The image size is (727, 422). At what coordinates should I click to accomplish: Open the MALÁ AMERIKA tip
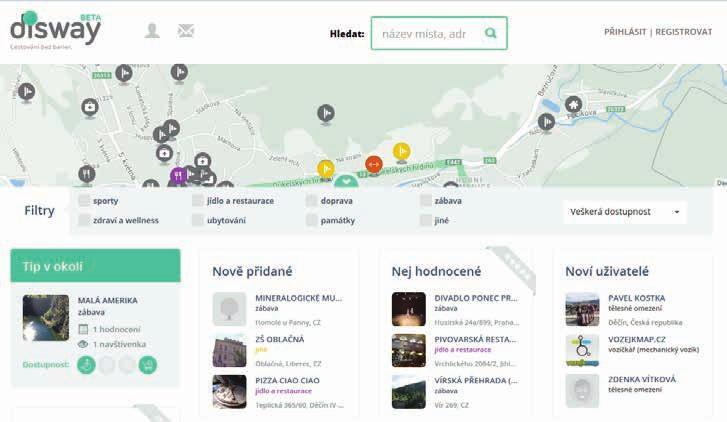point(108,301)
